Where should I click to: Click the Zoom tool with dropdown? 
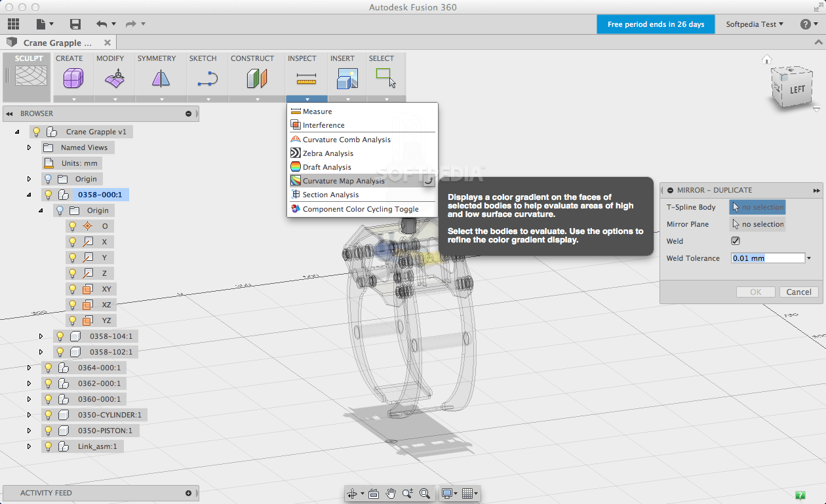click(x=408, y=494)
